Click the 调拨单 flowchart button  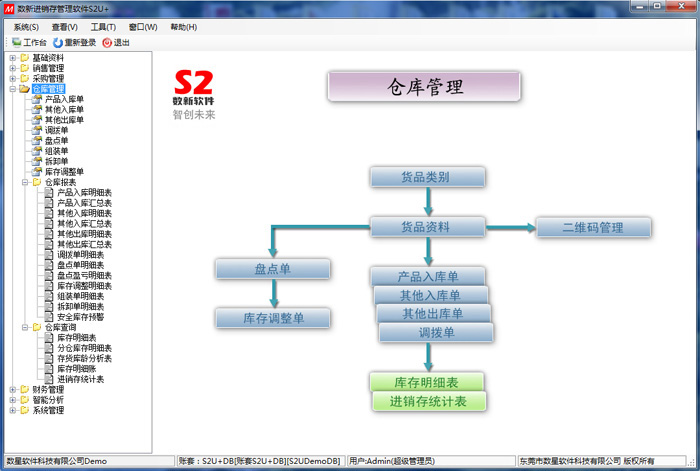(436, 333)
